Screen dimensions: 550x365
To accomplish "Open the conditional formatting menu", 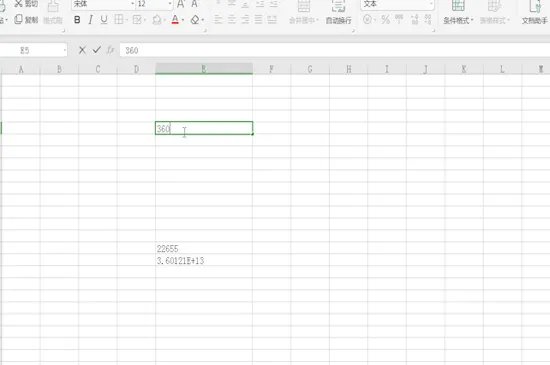I will point(458,13).
